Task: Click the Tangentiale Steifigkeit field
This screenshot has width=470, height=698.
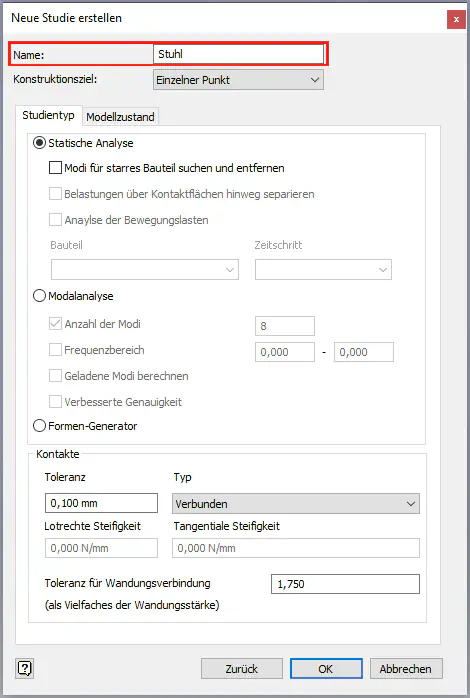Action: [296, 548]
